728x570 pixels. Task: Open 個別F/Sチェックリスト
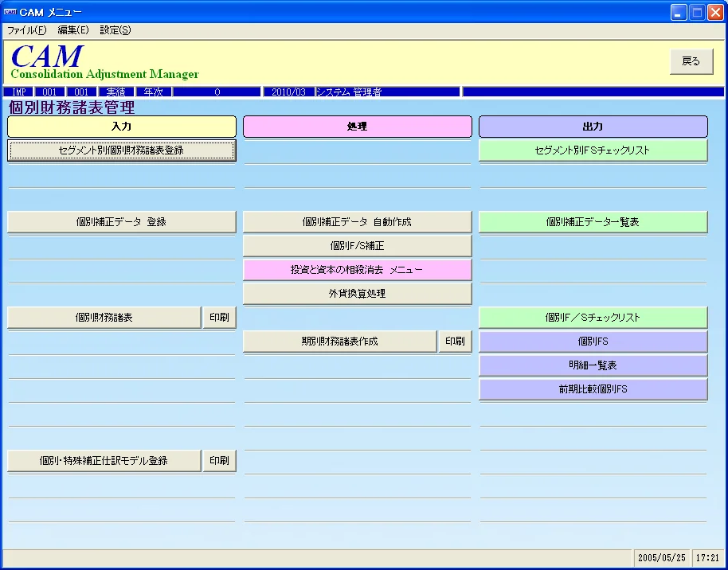[x=593, y=318]
